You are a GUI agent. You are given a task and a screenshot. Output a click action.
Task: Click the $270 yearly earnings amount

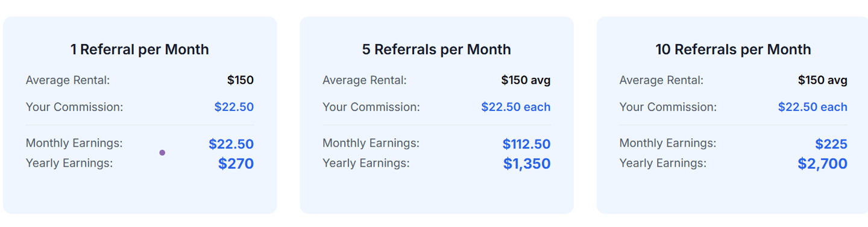236,164
